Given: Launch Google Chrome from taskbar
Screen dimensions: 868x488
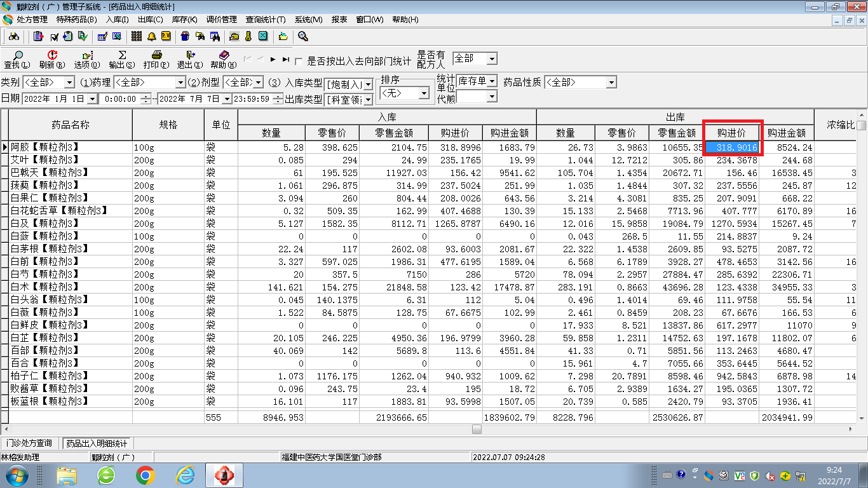Looking at the screenshot, I should tap(146, 475).
